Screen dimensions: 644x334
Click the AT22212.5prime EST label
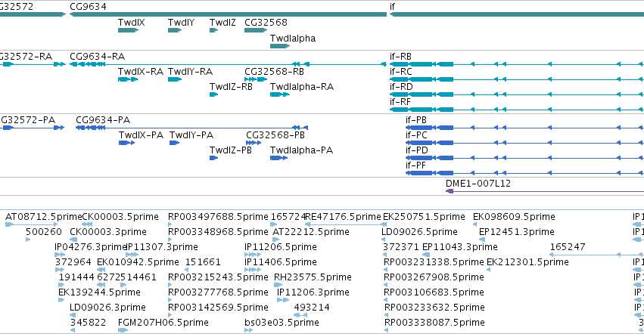311,232
